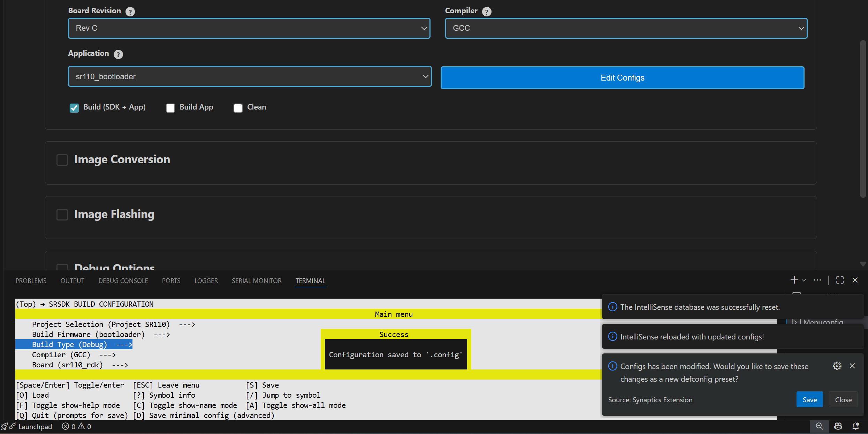This screenshot has width=868, height=434.
Task: Click Save in the defconfig notification
Action: click(x=809, y=400)
